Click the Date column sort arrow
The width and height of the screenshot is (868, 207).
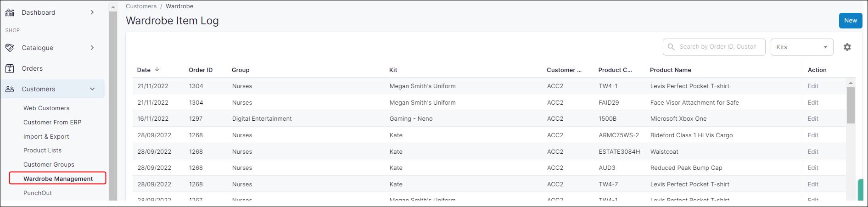[157, 70]
